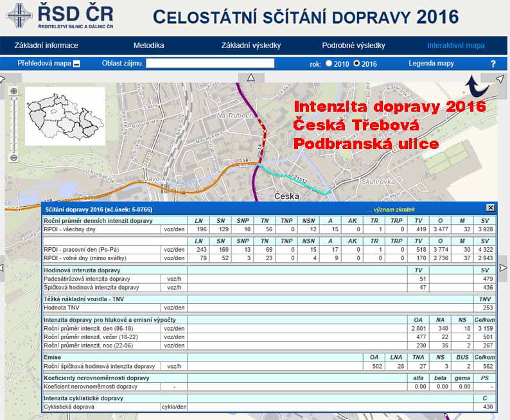This screenshot has height=420, width=510.
Task: Open the Základní výsledky tab
Action: 251,46
